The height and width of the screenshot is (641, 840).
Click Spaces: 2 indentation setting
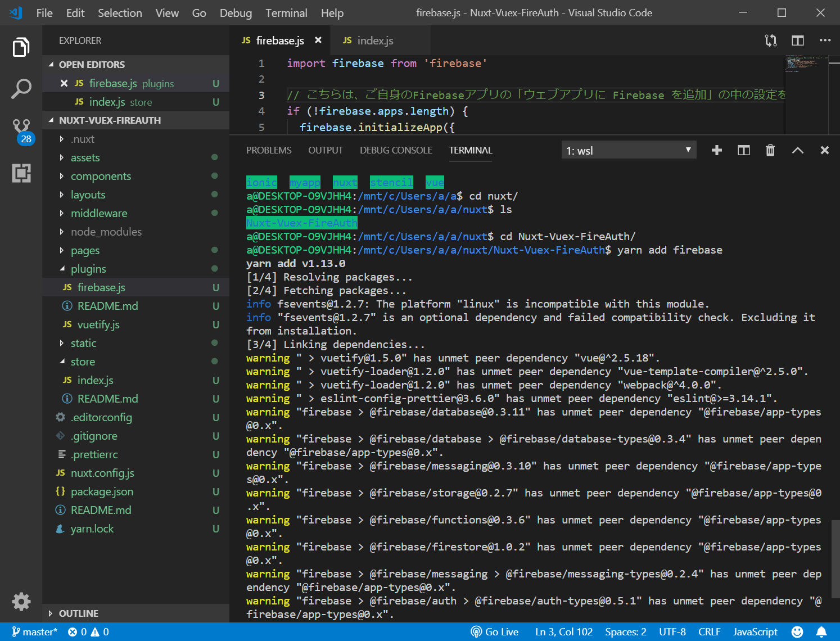(x=626, y=632)
